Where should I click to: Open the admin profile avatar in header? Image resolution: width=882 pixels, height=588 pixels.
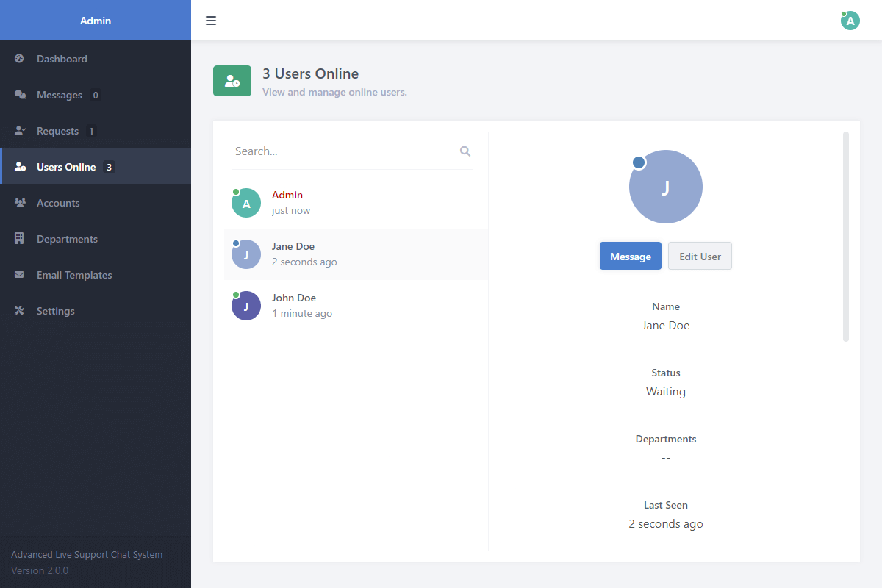coord(850,21)
